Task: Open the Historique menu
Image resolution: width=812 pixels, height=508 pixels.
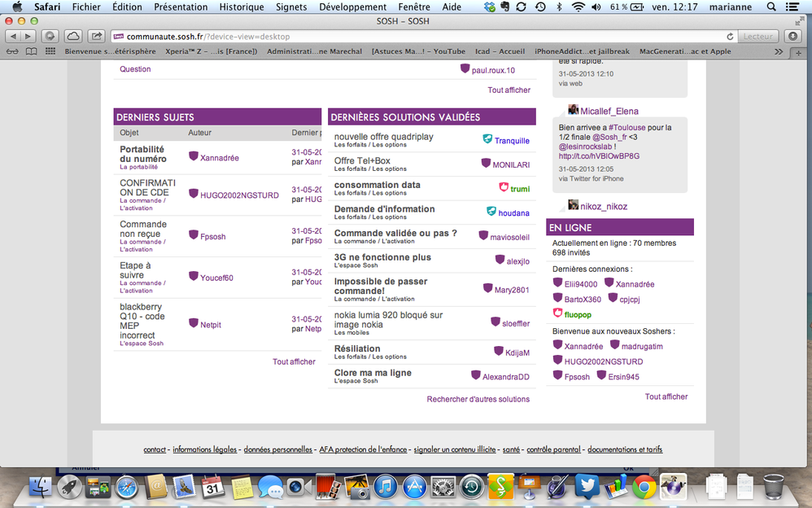Action: [x=242, y=7]
